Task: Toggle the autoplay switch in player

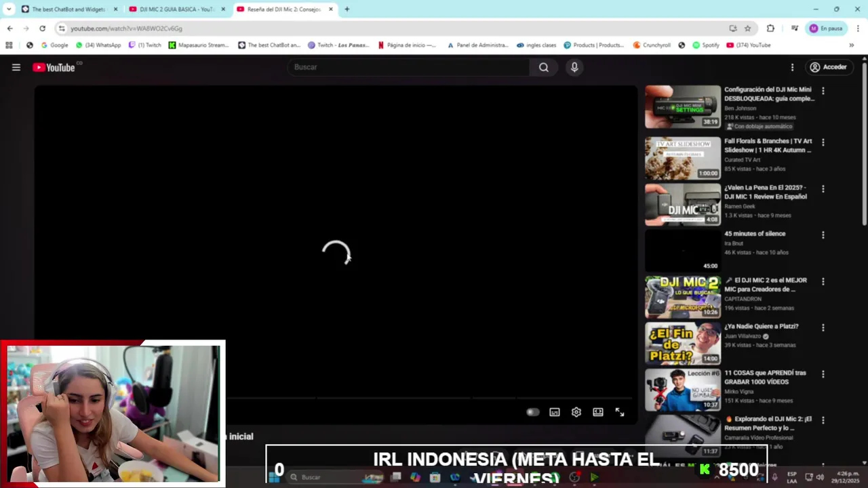Action: (533, 412)
